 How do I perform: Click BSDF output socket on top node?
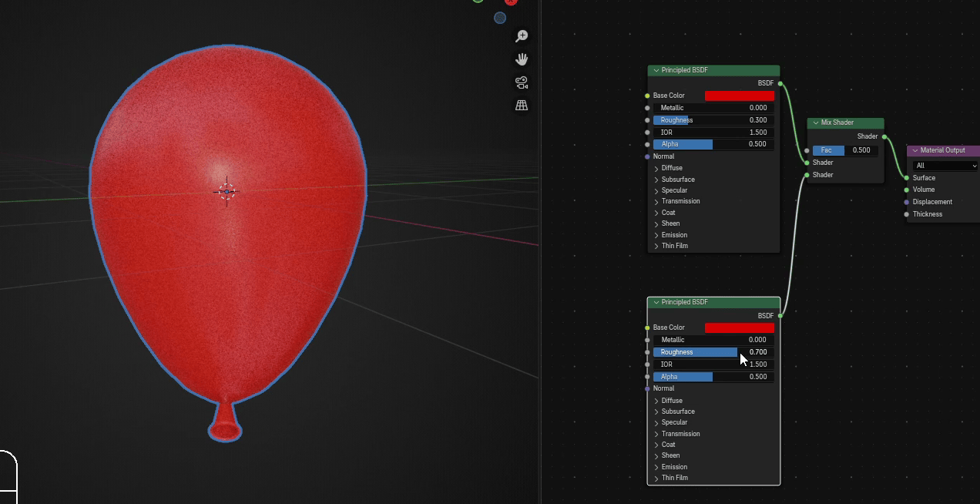click(780, 83)
